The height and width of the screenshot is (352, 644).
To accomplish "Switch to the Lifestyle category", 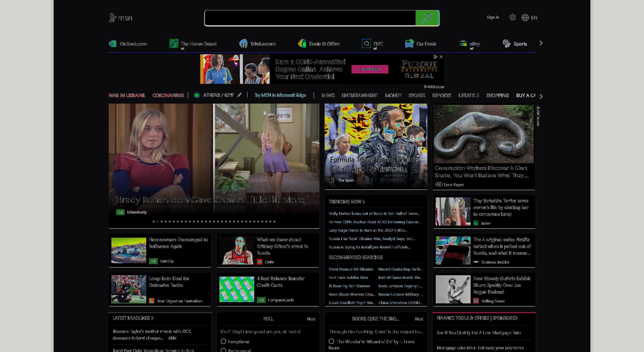I will [x=469, y=96].
